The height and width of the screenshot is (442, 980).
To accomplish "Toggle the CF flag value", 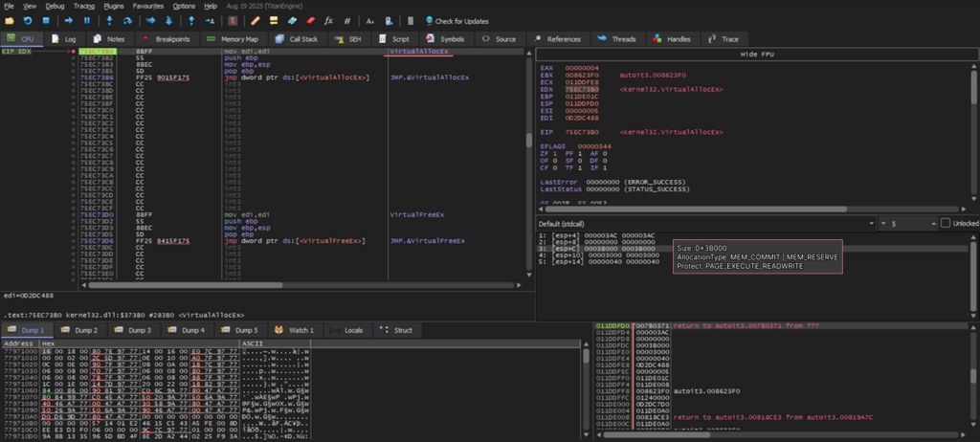I will click(557, 166).
